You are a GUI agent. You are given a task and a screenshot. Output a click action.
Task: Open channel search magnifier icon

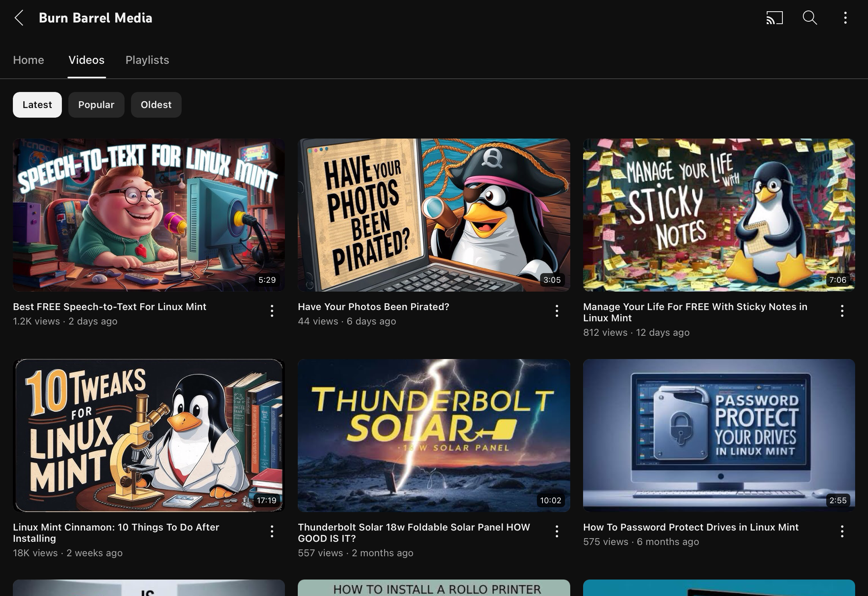[x=810, y=18]
